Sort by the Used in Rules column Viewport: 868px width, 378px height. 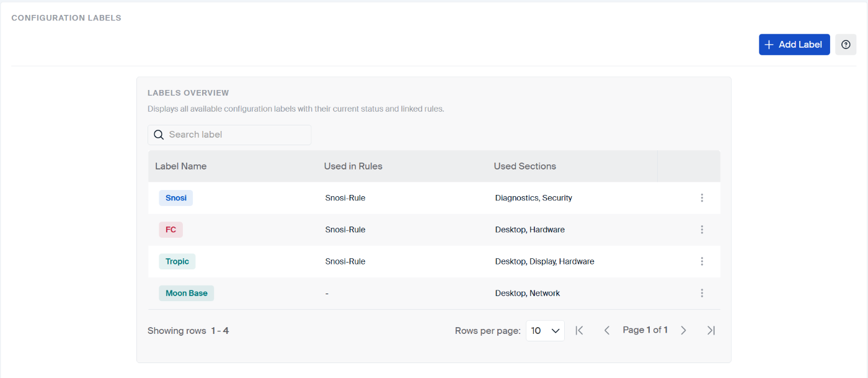coord(353,166)
